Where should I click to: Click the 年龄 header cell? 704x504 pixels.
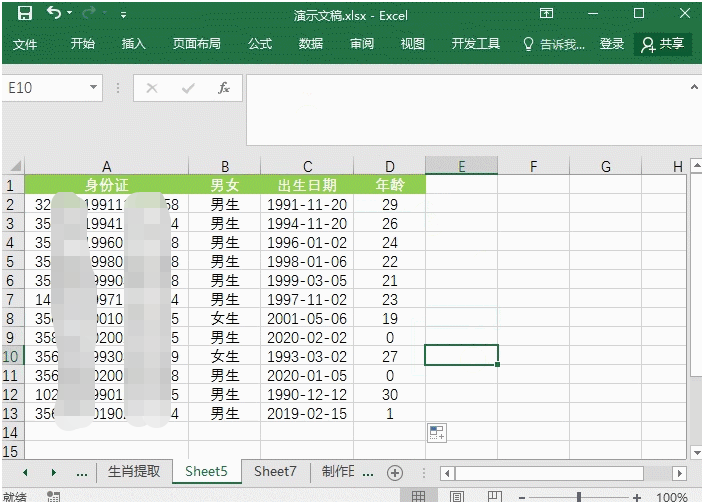(390, 185)
